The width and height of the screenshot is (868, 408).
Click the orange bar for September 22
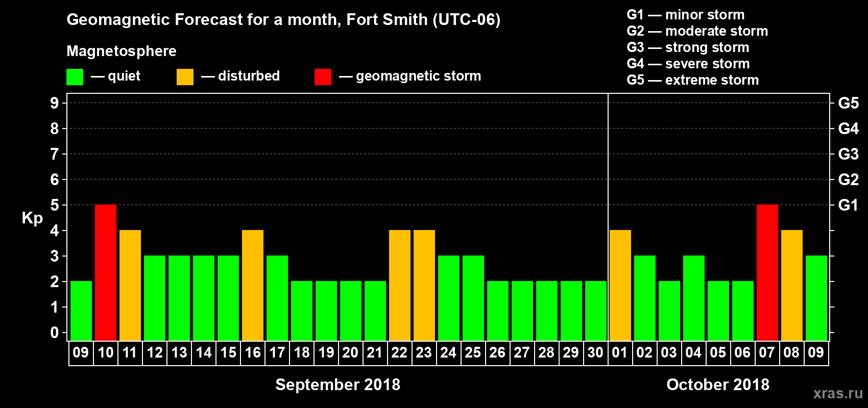pyautogui.click(x=400, y=286)
